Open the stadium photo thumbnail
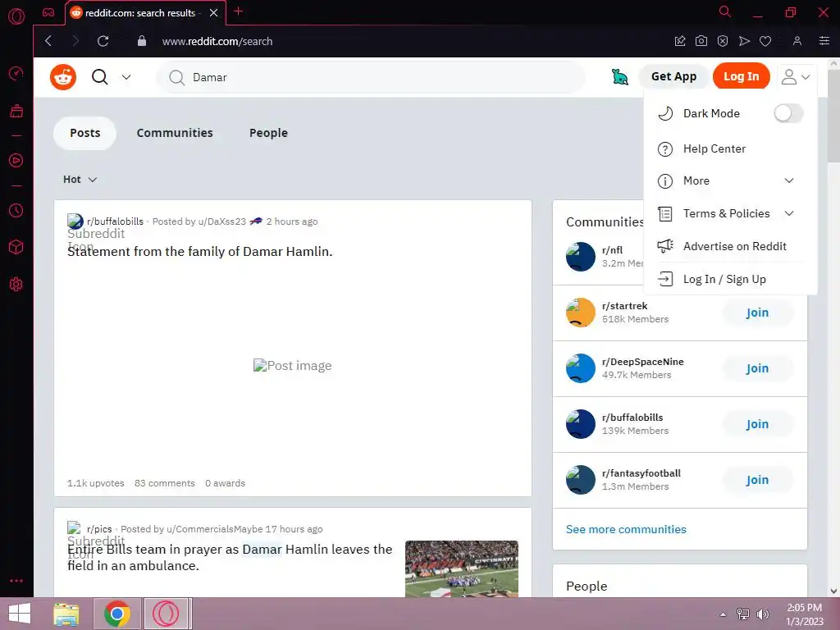 pos(462,569)
